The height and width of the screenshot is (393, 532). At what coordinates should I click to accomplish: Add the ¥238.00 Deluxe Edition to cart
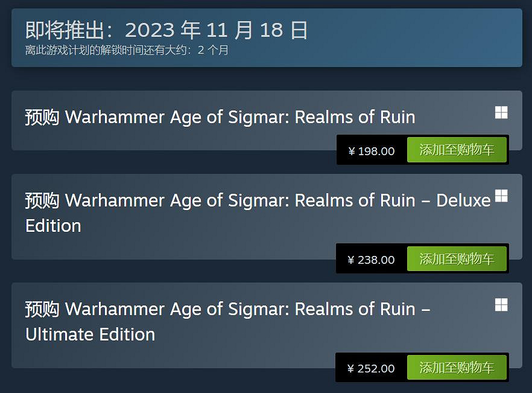pyautogui.click(x=457, y=259)
